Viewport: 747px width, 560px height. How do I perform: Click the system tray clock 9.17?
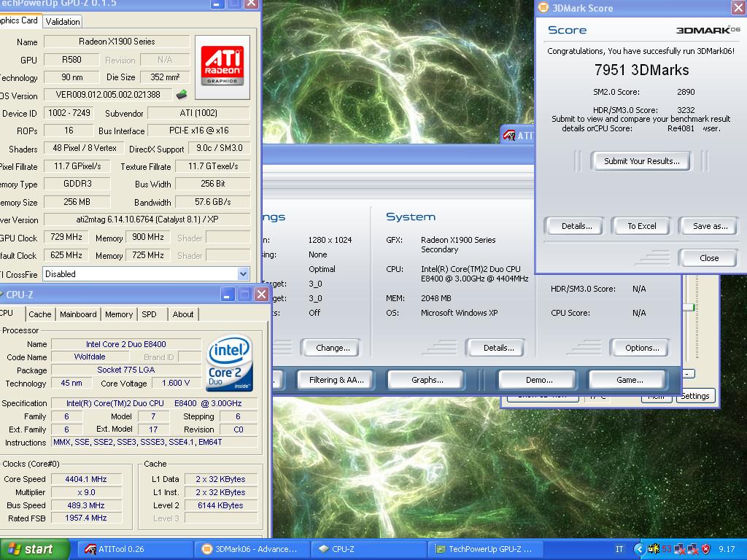[727, 549]
